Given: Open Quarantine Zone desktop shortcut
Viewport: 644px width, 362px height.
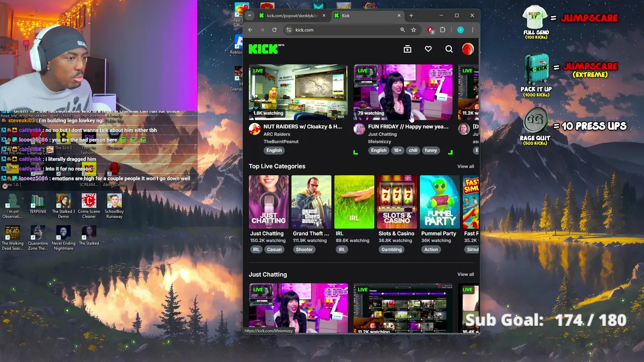Looking at the screenshot, I should [x=38, y=238].
